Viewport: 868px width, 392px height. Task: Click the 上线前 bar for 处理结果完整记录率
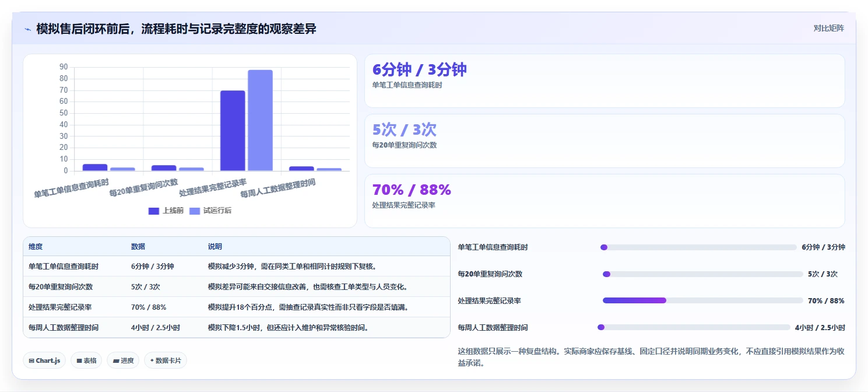tap(233, 131)
